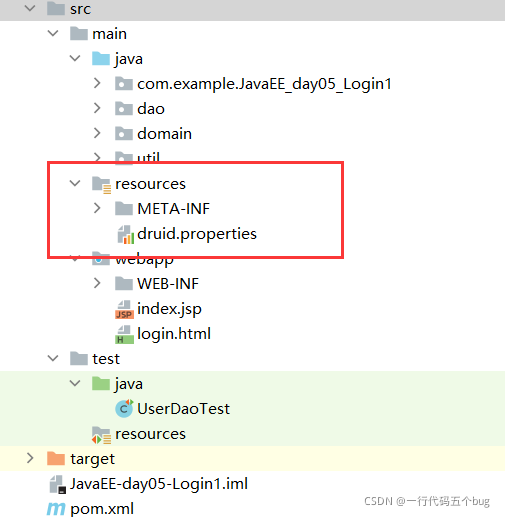
Task: Click the META-INF folder icon
Action: [124, 208]
